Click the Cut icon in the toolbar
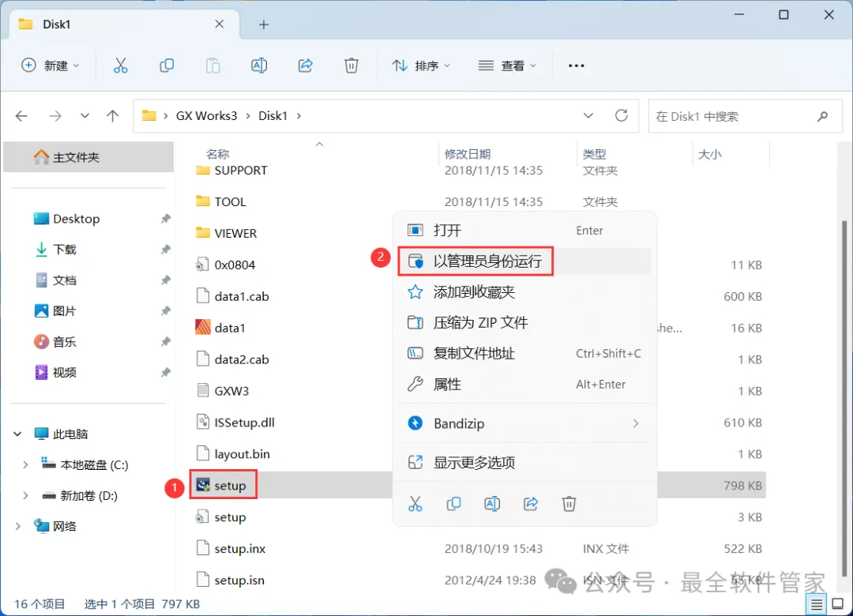853x616 pixels. (x=120, y=66)
